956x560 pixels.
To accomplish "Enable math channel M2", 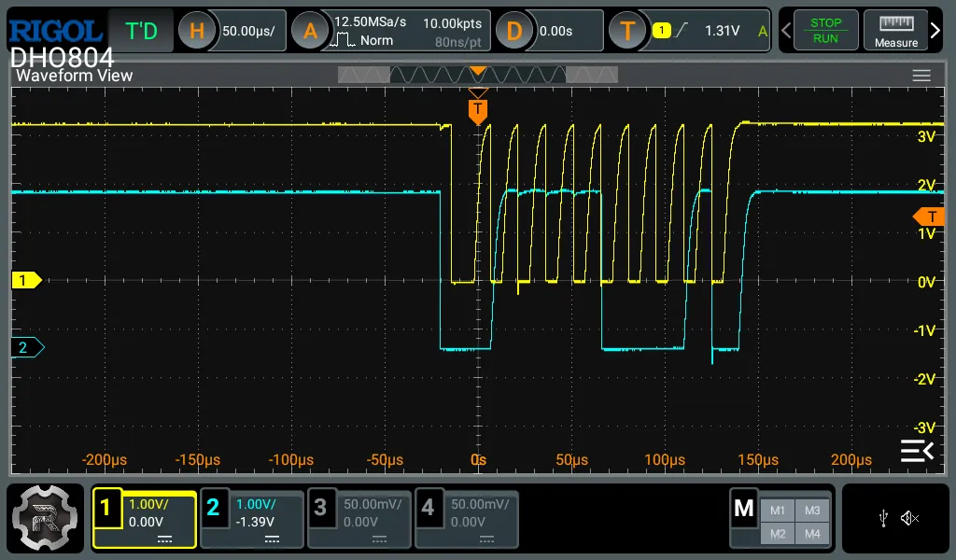I will click(x=778, y=534).
